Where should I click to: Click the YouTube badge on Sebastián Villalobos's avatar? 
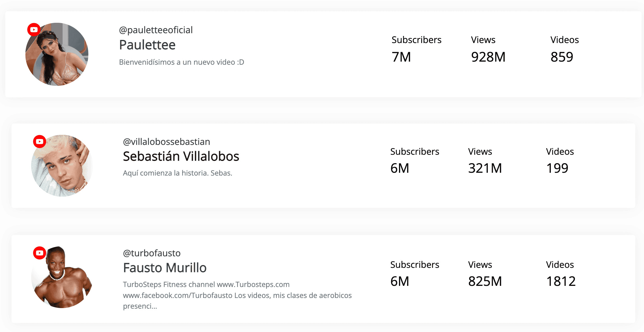point(40,142)
